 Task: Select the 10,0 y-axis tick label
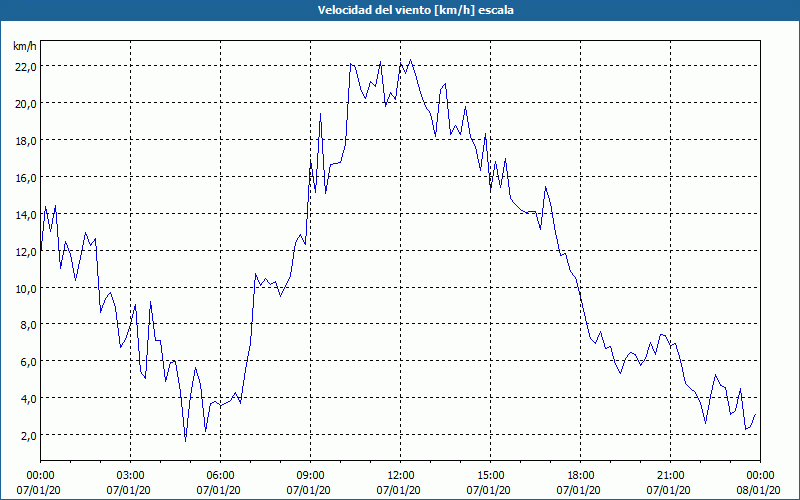point(25,288)
